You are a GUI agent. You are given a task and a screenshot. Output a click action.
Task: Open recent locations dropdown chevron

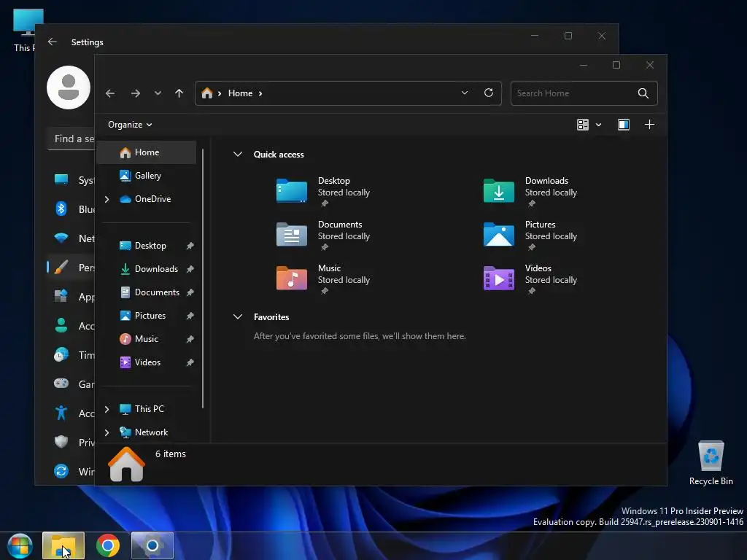click(158, 93)
